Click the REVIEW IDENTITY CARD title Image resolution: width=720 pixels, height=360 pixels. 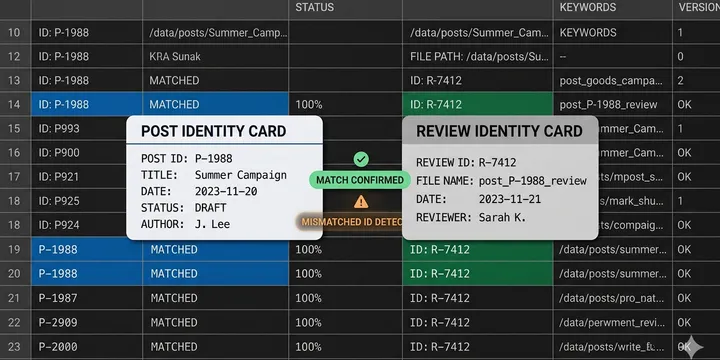tap(499, 131)
